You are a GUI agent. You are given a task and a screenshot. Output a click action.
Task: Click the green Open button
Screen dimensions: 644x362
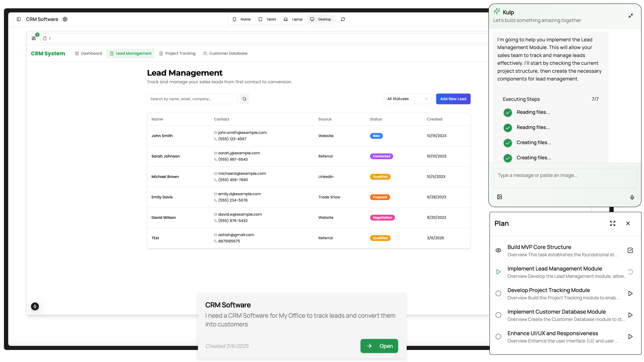(x=379, y=346)
